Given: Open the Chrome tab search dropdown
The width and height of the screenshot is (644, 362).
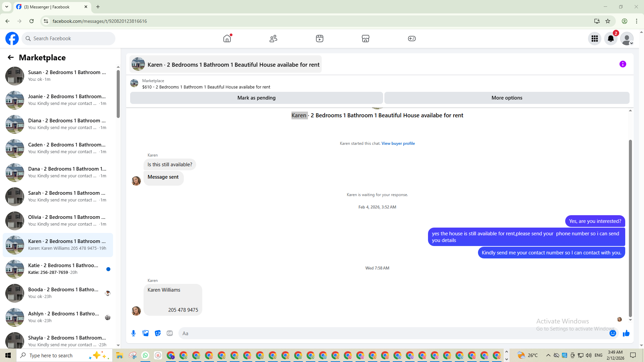Looking at the screenshot, I should 7,7.
